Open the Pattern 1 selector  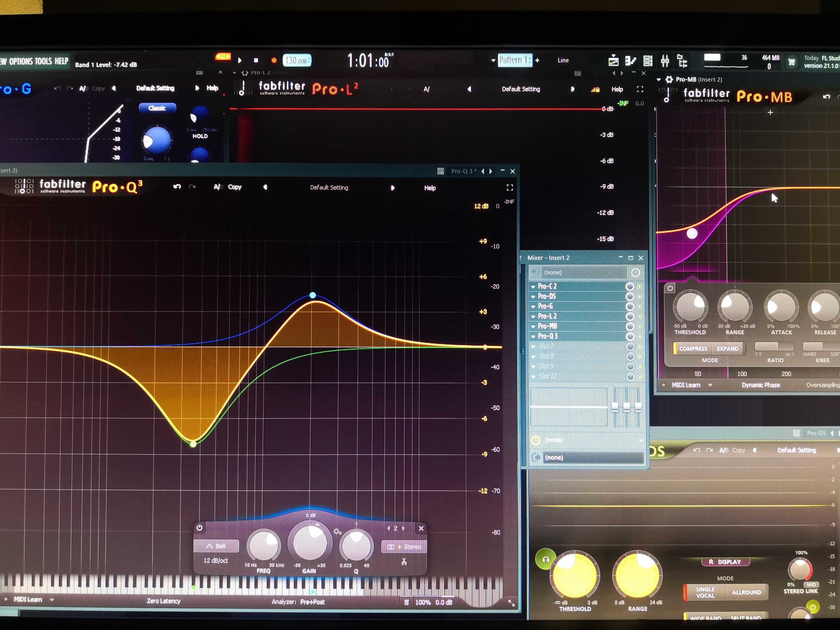point(515,60)
